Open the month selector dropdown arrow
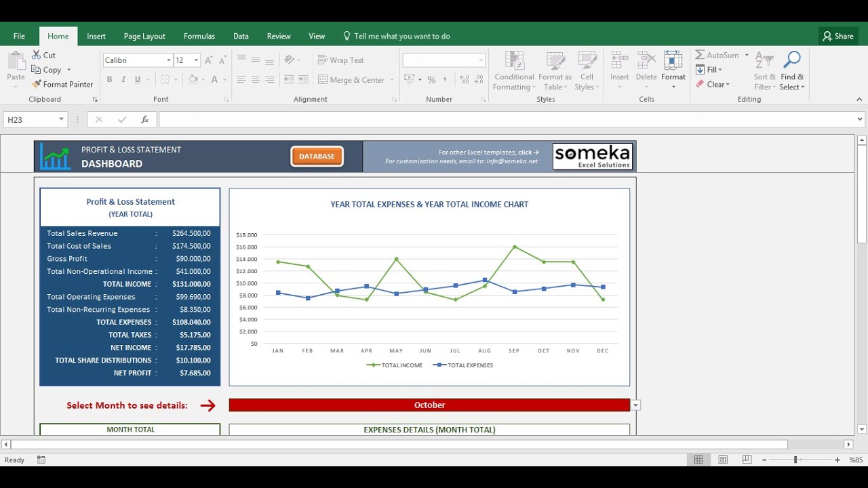Screen dimensions: 868x488 (x=635, y=405)
